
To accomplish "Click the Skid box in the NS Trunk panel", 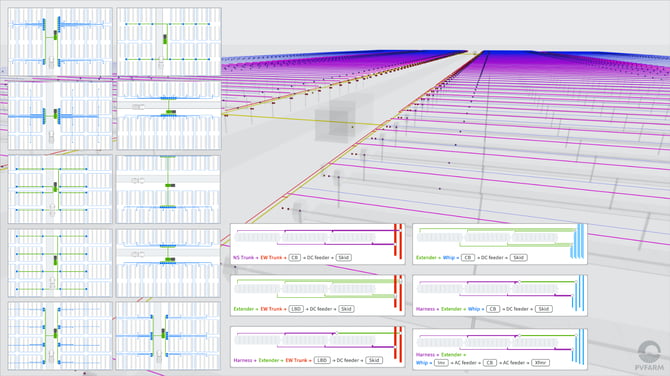I will [343, 258].
